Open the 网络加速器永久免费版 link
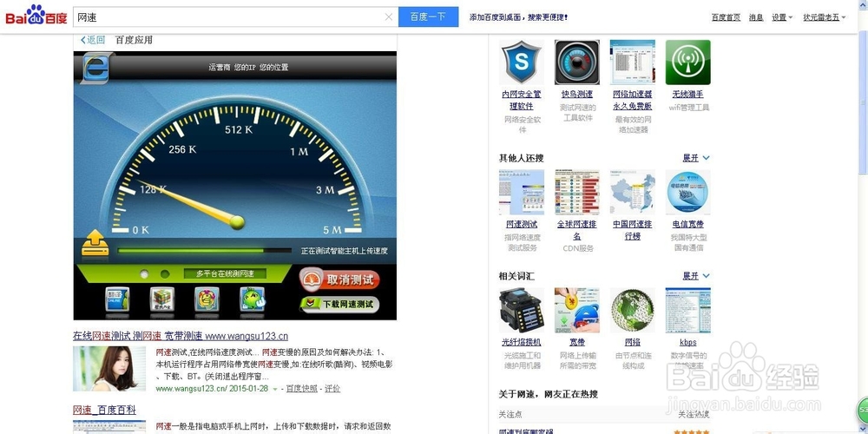 point(632,100)
